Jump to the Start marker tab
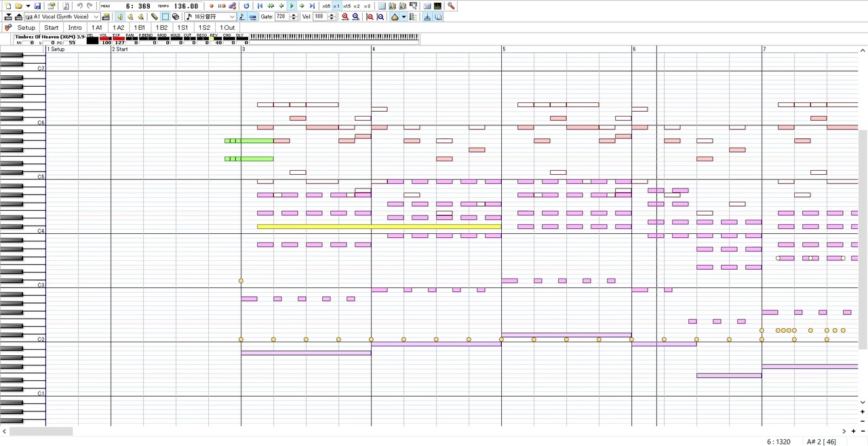This screenshot has width=868, height=446. pyautogui.click(x=52, y=28)
